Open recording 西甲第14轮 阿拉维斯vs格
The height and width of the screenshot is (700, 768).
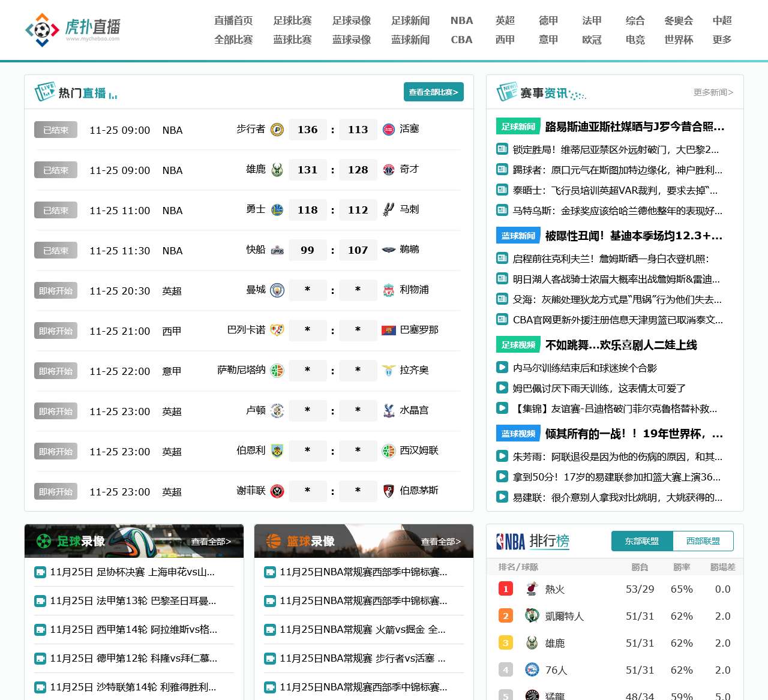pos(133,630)
